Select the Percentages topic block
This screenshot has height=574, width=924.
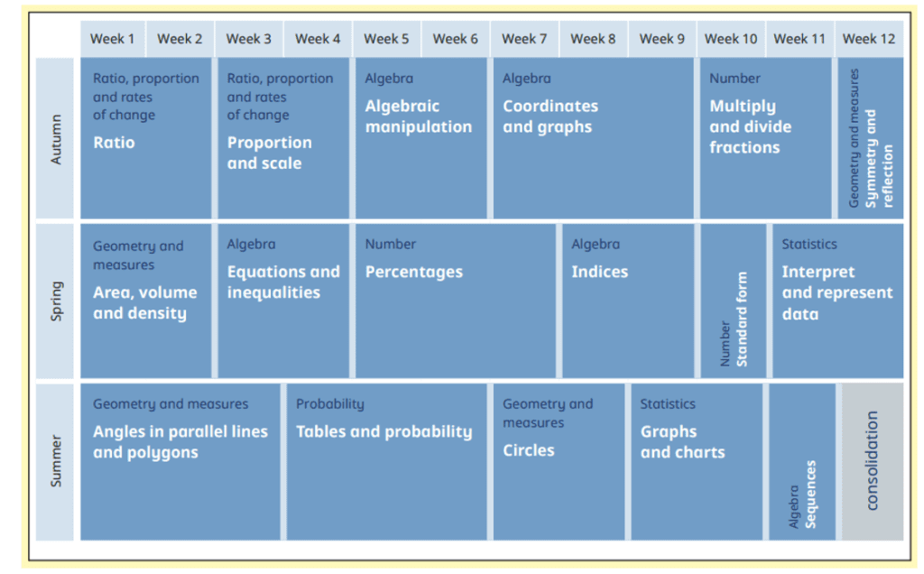[x=455, y=301]
